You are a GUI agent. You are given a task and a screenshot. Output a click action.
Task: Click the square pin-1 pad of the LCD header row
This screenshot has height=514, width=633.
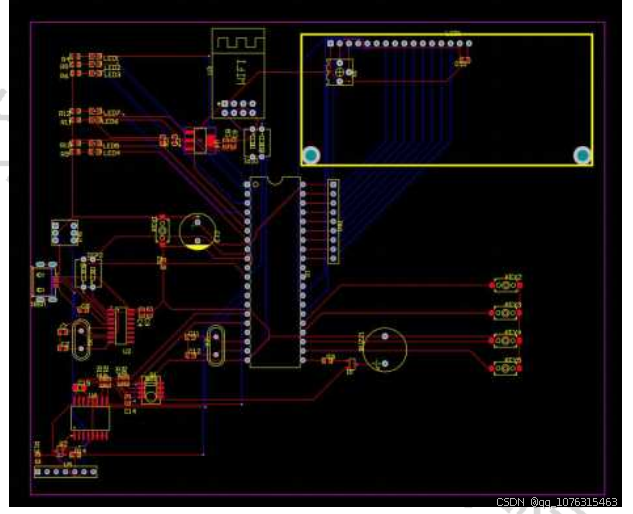click(331, 43)
